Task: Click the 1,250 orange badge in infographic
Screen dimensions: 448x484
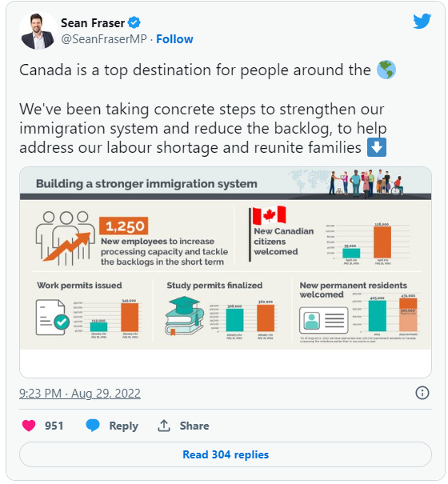Action: [x=124, y=226]
